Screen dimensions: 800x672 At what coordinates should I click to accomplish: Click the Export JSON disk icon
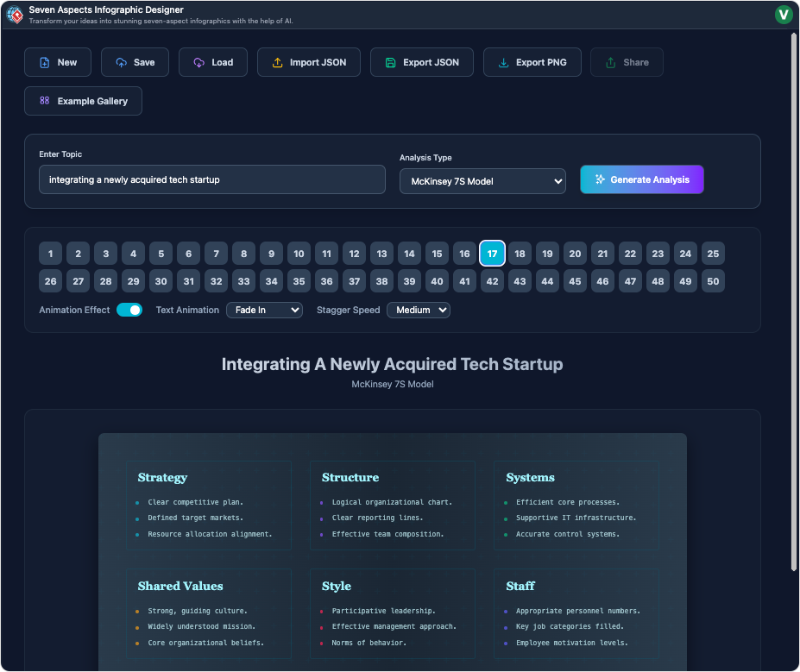(390, 63)
